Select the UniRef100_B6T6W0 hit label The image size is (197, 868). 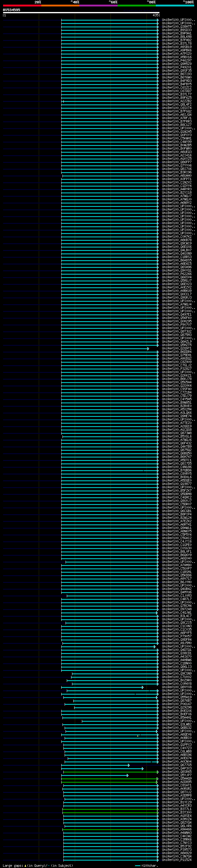point(176,78)
